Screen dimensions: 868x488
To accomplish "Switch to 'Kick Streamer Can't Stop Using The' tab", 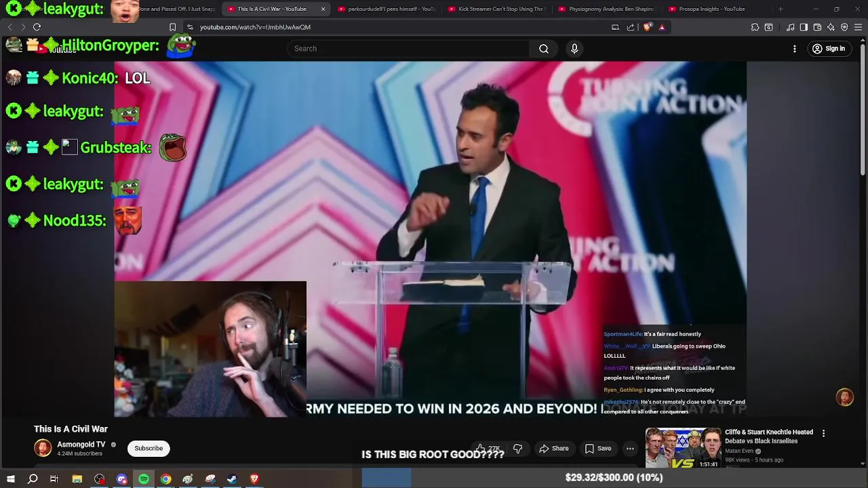I will [x=497, y=9].
